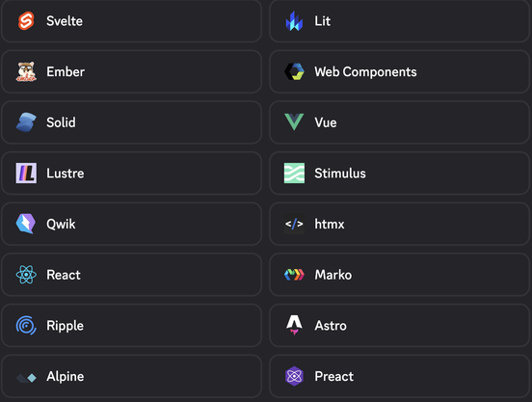
Task: Choose the Web Components text label
Action: (x=365, y=71)
